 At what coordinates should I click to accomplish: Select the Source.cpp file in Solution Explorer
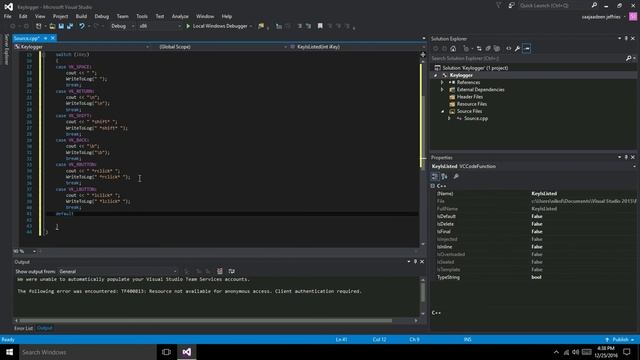click(x=476, y=118)
